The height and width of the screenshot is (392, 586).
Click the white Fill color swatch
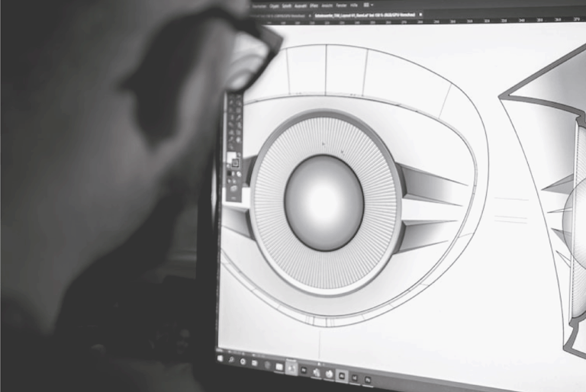tap(231, 157)
